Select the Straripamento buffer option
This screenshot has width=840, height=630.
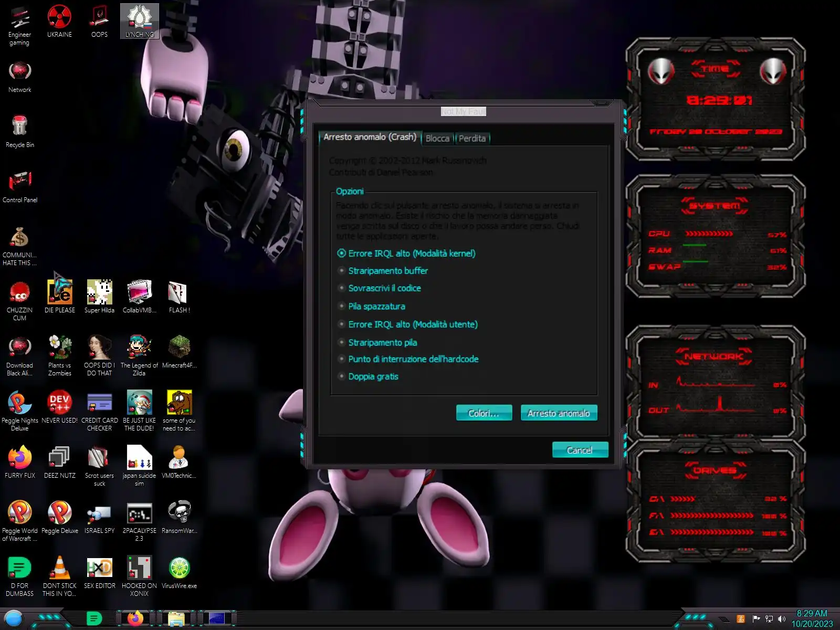(x=383, y=271)
